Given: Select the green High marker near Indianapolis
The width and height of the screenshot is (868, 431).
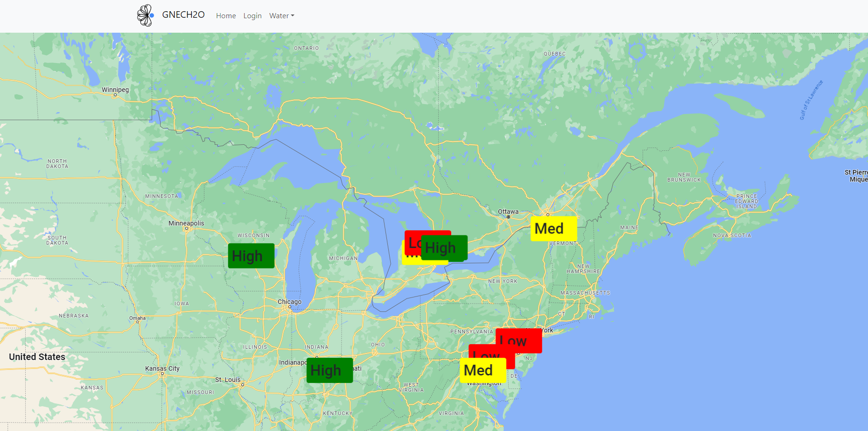Looking at the screenshot, I should pos(329,370).
